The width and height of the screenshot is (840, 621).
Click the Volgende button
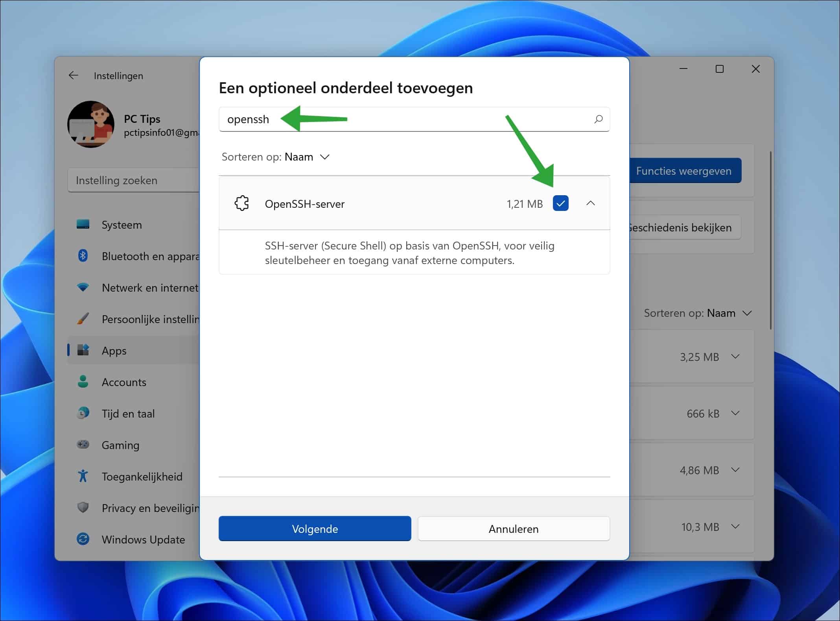click(314, 529)
